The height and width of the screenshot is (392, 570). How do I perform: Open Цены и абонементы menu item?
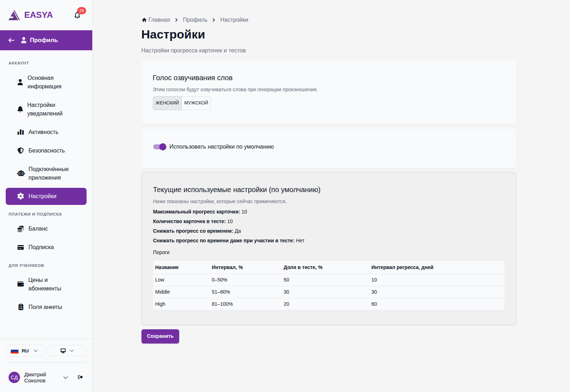point(46,284)
